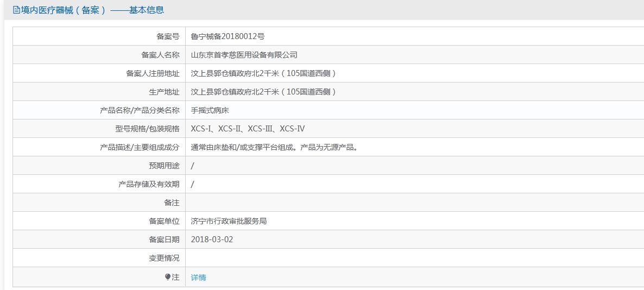644x290 pixels.
Task: Select the slash value in 预期用途 row
Action: [193, 166]
